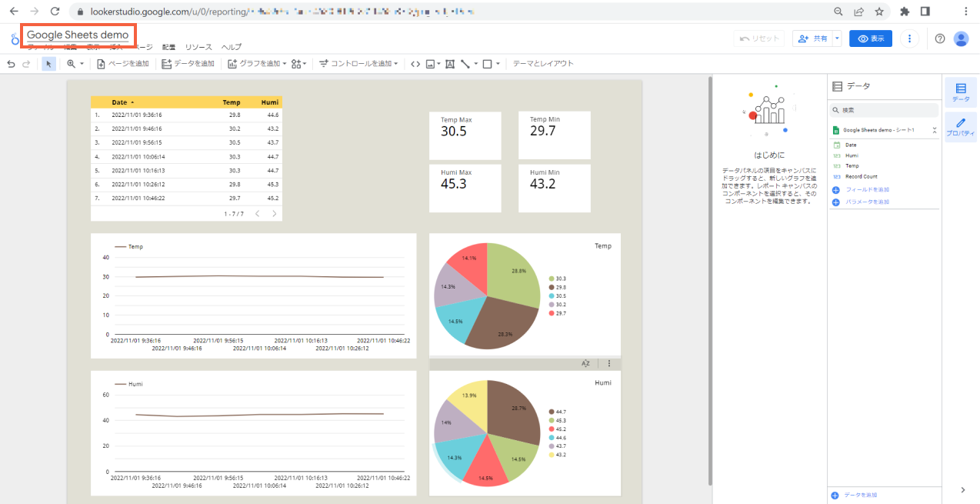Click the undo arrow in the toolbar
This screenshot has width=980, height=504.
point(11,64)
